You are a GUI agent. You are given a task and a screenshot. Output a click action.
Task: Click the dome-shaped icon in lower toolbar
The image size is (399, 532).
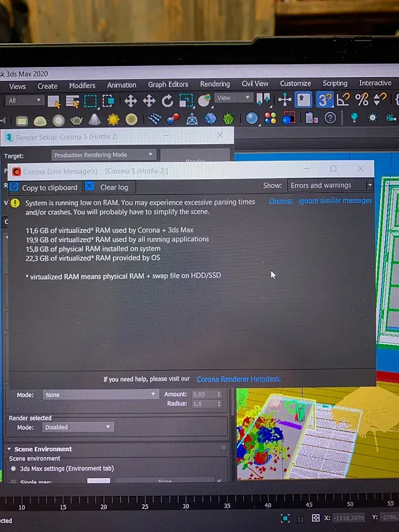click(40, 120)
